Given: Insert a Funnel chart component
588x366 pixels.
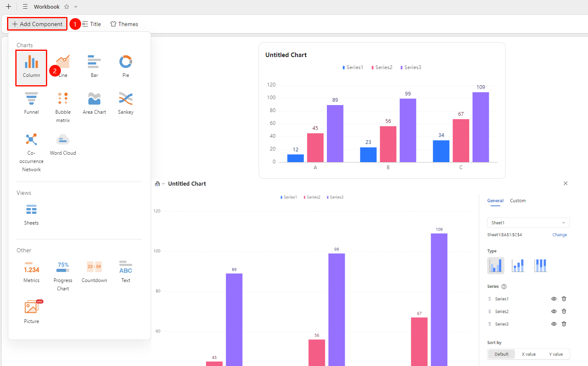Looking at the screenshot, I should pyautogui.click(x=31, y=103).
